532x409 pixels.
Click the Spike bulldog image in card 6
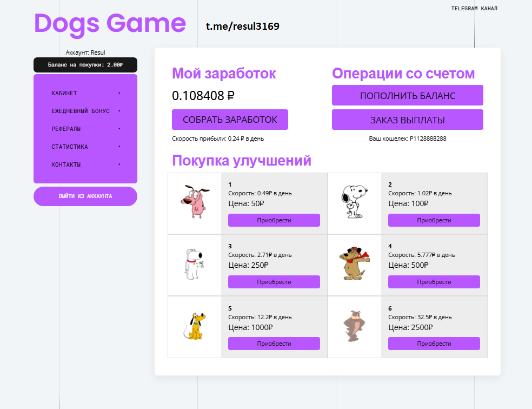click(354, 326)
